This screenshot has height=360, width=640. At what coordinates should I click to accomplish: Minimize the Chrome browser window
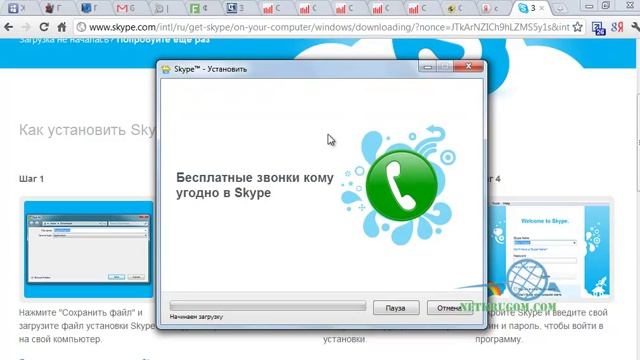(589, 6)
